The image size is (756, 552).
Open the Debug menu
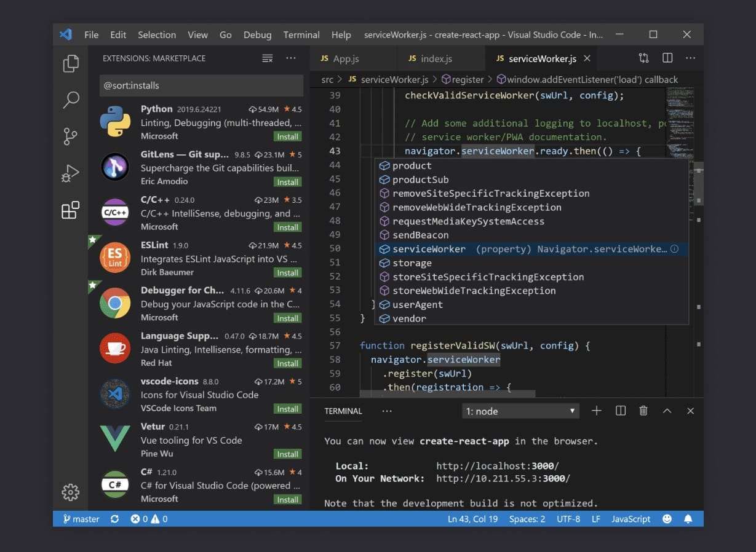[x=257, y=34]
